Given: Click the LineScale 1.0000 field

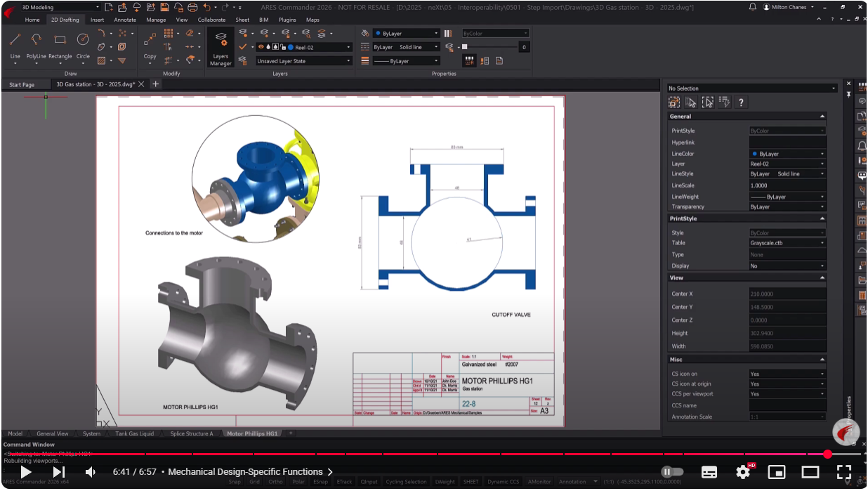Looking at the screenshot, I should point(787,185).
